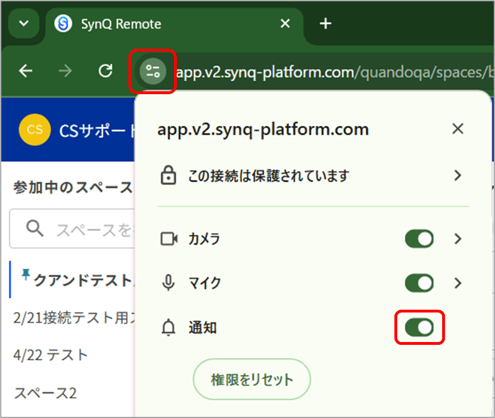Open a new tab with the plus icon

point(325,24)
